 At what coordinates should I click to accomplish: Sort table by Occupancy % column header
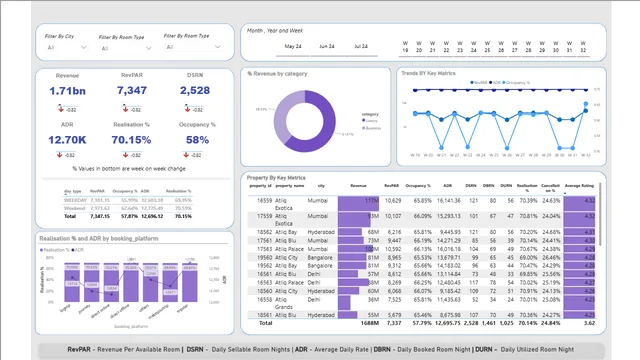pos(418,186)
